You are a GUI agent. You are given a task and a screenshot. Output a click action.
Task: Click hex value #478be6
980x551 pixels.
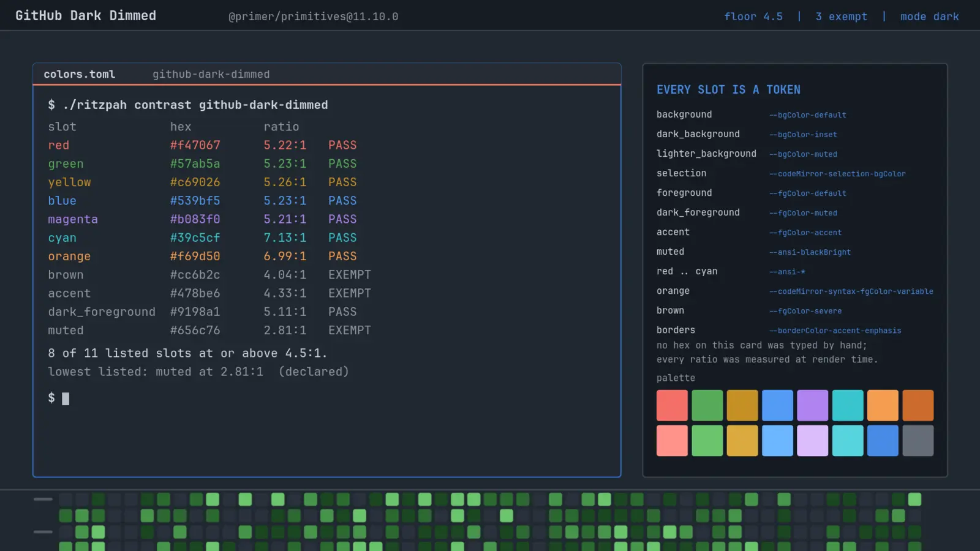195,293
